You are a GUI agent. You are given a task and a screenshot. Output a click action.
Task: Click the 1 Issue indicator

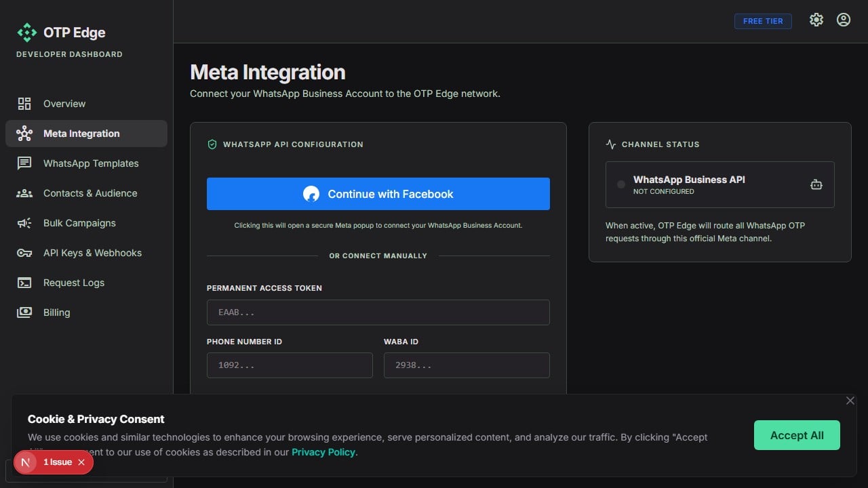point(54,462)
